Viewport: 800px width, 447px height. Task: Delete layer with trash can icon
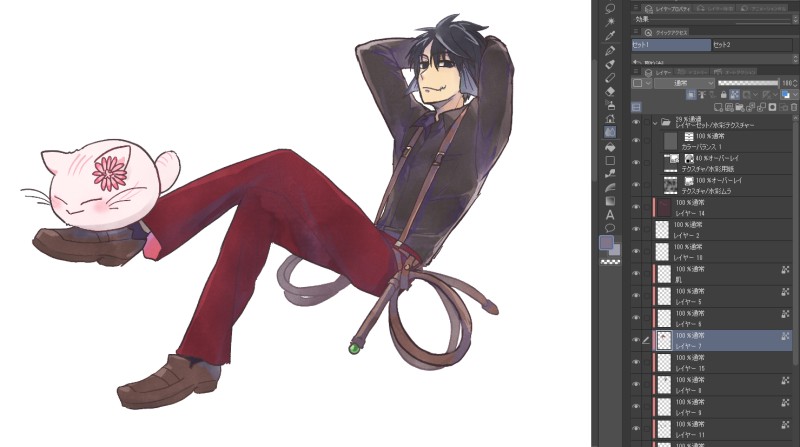(793, 107)
